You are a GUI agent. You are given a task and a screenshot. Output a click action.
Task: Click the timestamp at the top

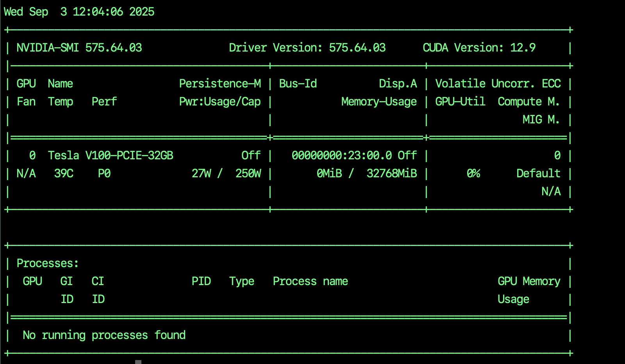pos(79,12)
